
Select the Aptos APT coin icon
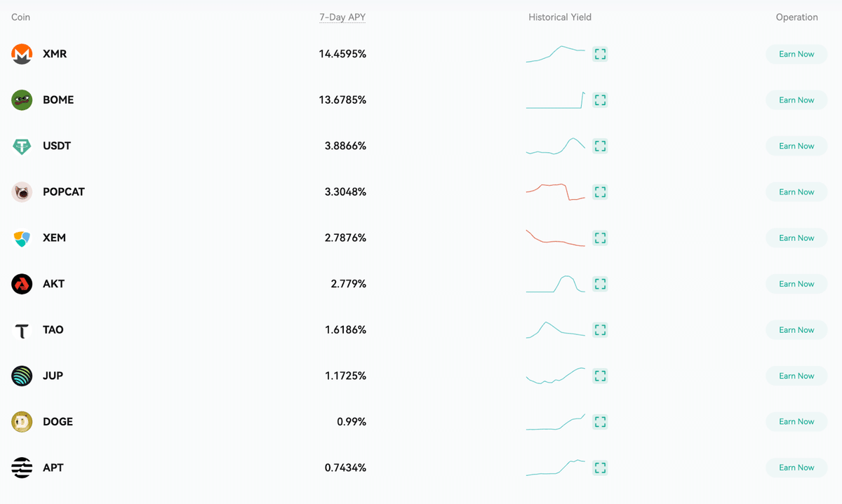coord(22,468)
